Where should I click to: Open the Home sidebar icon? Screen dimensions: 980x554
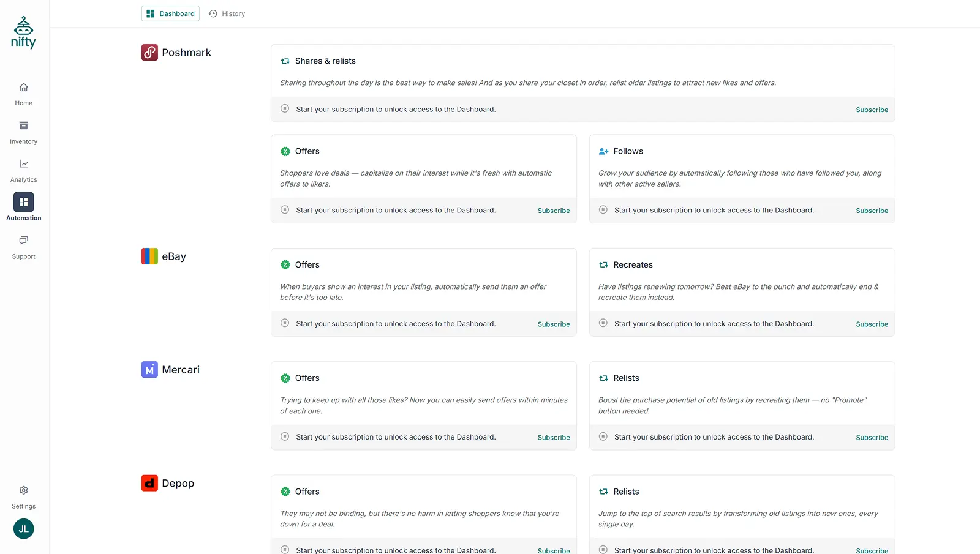point(24,87)
